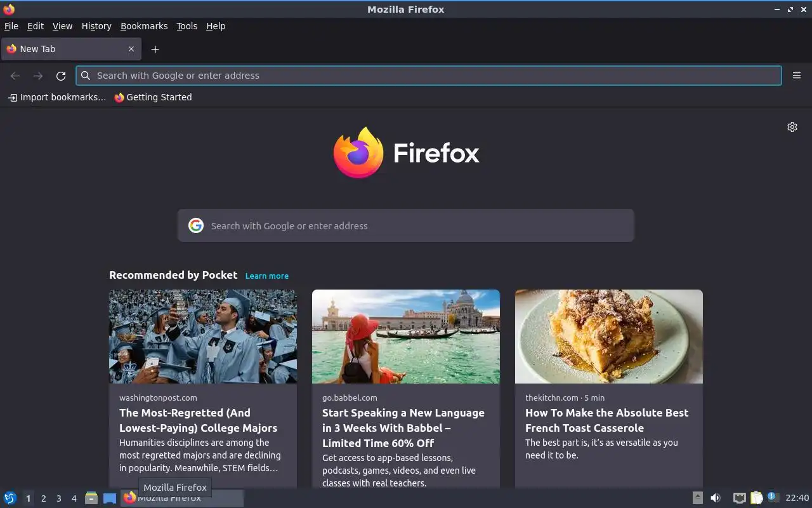This screenshot has width=812, height=508.
Task: Open the volume speaker tray icon
Action: click(x=716, y=498)
